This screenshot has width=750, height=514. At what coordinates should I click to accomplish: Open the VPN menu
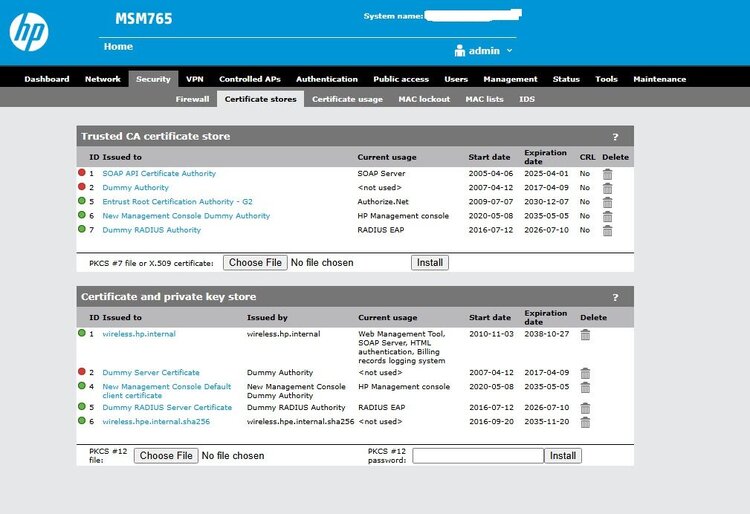(x=195, y=79)
